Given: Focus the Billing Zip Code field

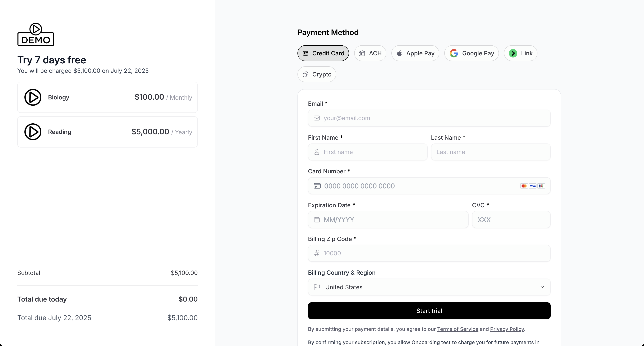Looking at the screenshot, I should 429,253.
